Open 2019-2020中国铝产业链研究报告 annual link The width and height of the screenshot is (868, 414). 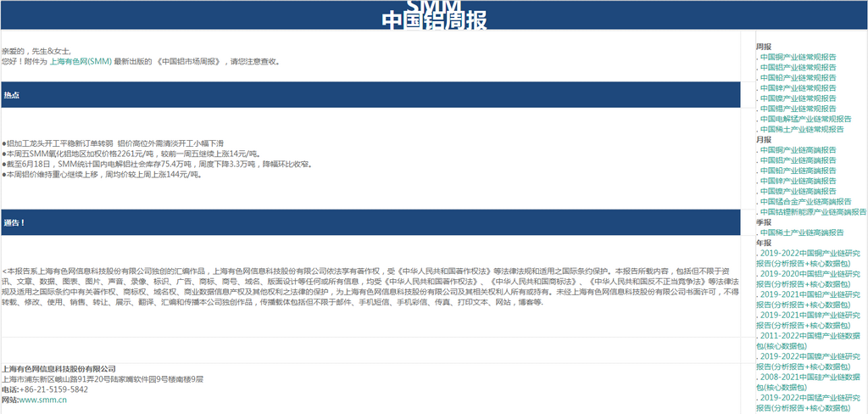coord(808,279)
